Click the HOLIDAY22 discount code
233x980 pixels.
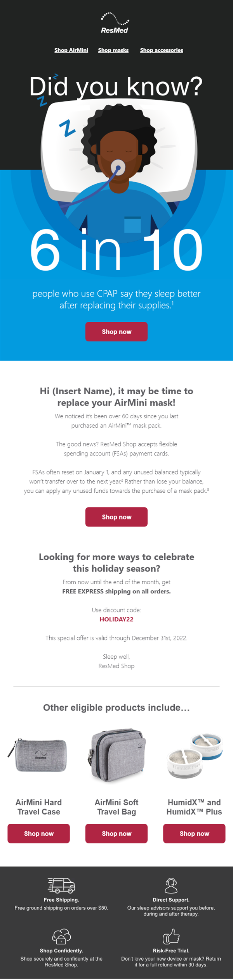tap(116, 619)
